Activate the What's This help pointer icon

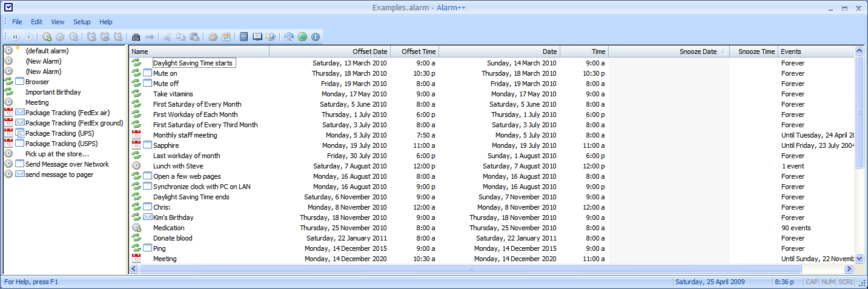click(271, 37)
